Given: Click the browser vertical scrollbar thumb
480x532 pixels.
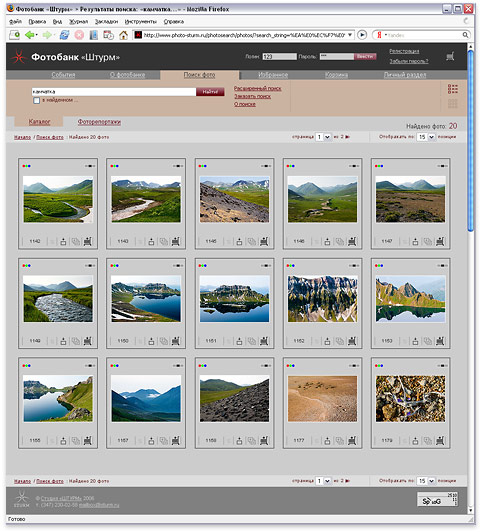Looking at the screenshot, I should [x=470, y=141].
